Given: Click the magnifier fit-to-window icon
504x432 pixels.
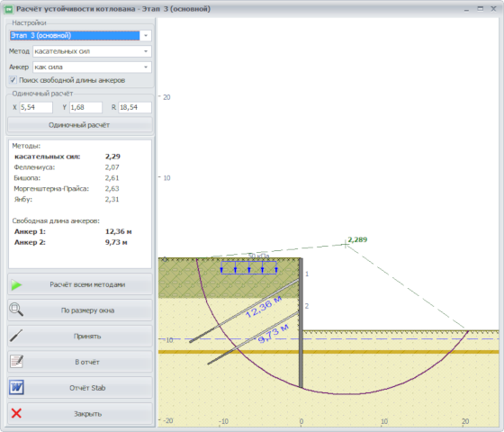Looking at the screenshot, I should pyautogui.click(x=16, y=310).
